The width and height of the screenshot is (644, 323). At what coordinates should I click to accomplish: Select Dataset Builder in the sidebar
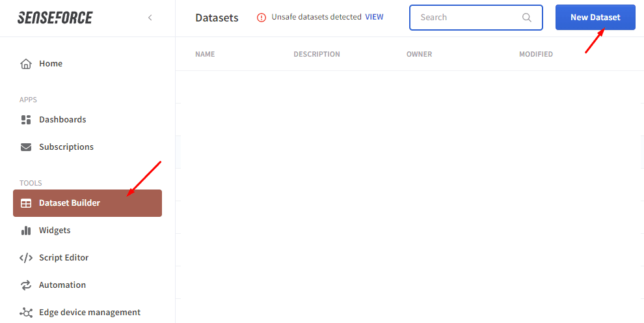[x=87, y=203]
